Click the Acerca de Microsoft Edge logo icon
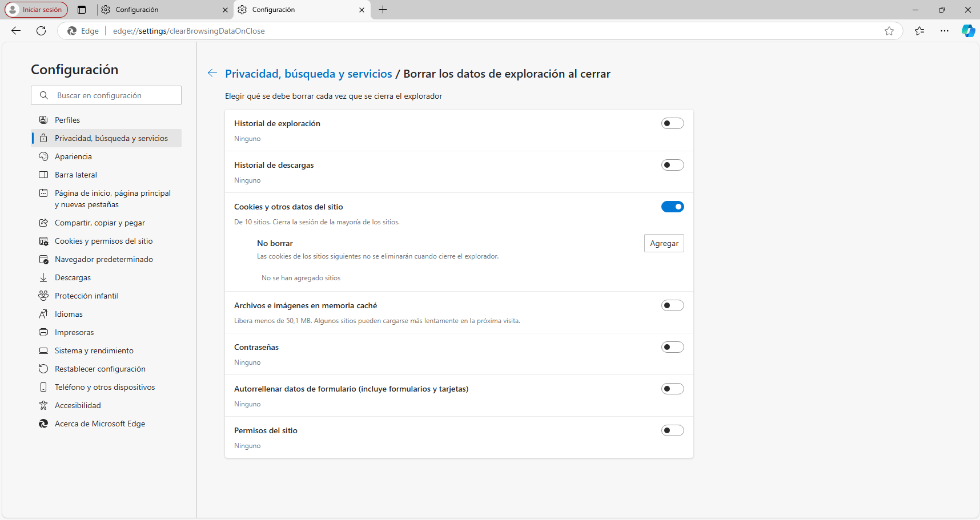This screenshot has width=980, height=520. [x=43, y=424]
